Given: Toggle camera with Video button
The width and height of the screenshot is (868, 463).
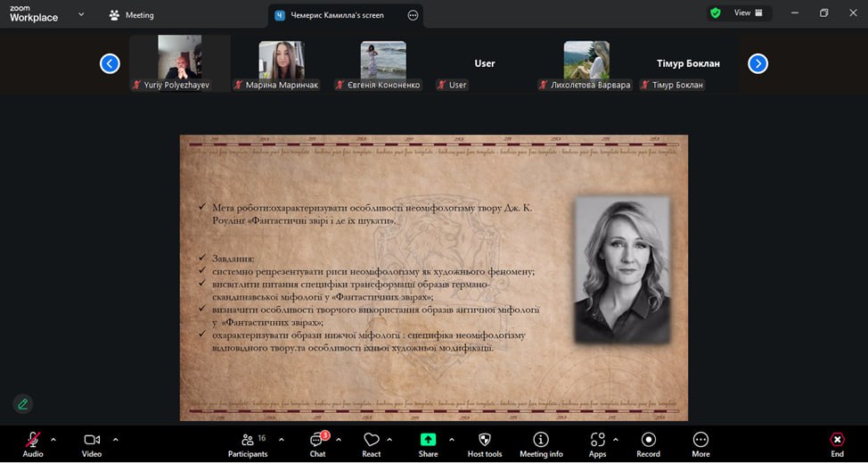Looking at the screenshot, I should pos(92,441).
